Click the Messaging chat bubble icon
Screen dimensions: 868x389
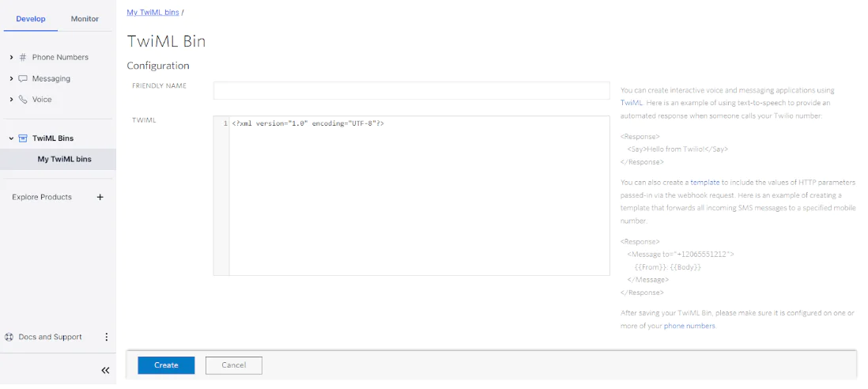pyautogui.click(x=23, y=78)
